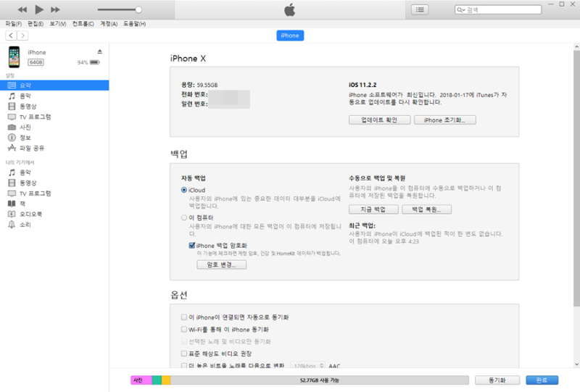The image size is (580, 392).
Task: Click film icon under 나의 기기에서
Action: [12, 183]
